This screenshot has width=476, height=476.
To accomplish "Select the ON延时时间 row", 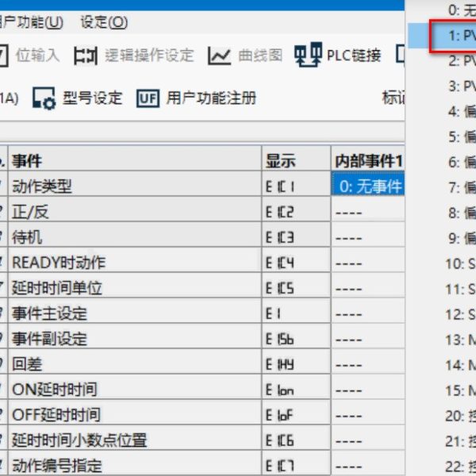I will (x=135, y=390).
